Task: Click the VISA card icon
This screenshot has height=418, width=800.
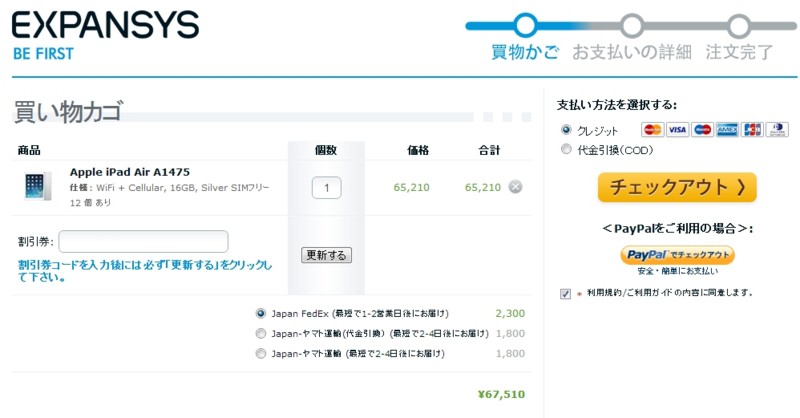Action: point(677,130)
